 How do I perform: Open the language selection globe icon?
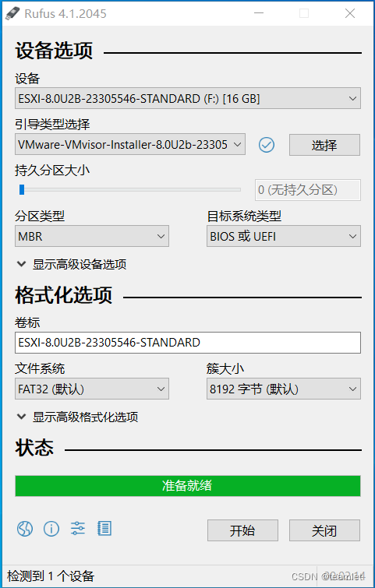coord(25,529)
